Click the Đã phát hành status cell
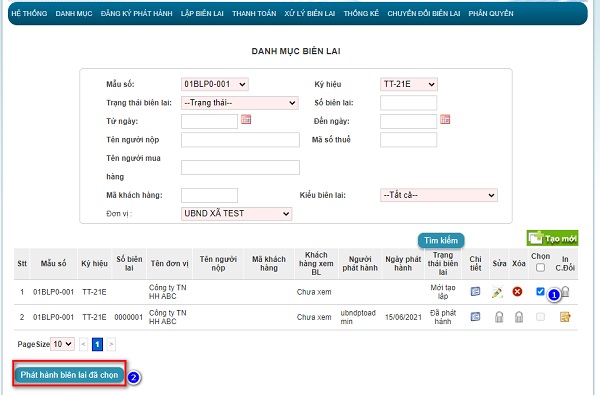 coord(443,317)
